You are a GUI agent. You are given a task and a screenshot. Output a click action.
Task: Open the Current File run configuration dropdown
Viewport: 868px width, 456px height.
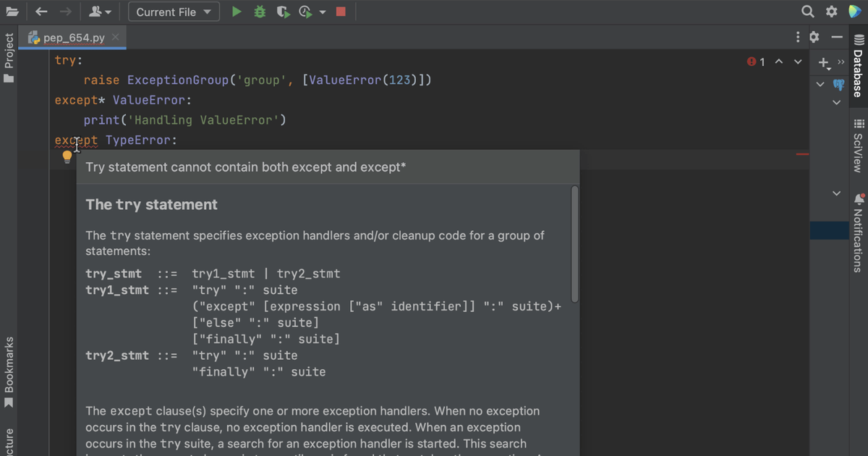[174, 12]
